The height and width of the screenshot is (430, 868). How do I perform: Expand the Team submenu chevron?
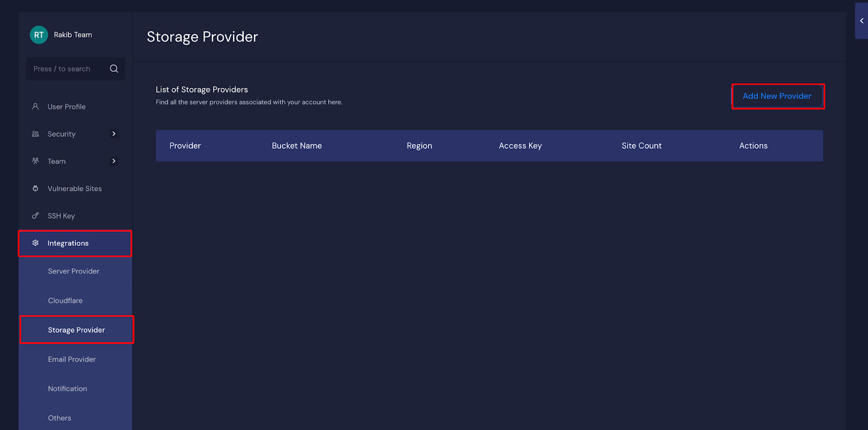click(114, 161)
